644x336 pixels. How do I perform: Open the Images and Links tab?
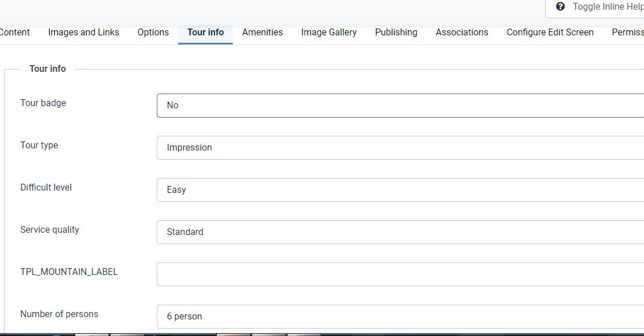coord(83,33)
